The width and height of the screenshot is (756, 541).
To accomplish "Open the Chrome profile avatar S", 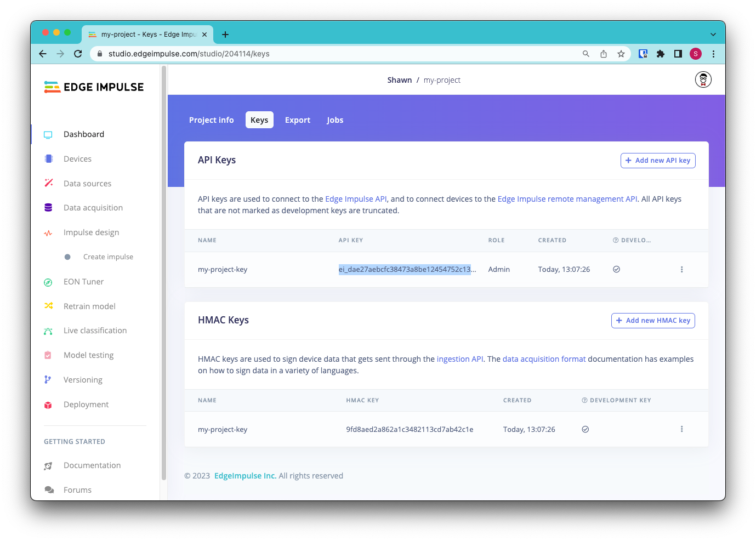I will click(696, 54).
